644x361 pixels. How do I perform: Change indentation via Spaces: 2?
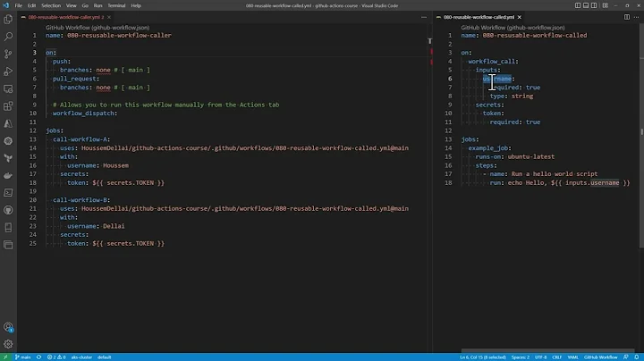pos(520,357)
